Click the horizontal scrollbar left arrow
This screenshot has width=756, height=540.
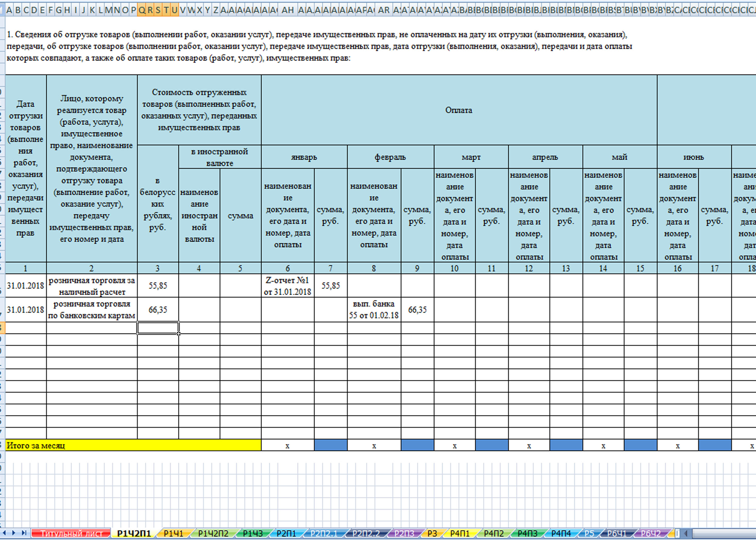coord(686,533)
